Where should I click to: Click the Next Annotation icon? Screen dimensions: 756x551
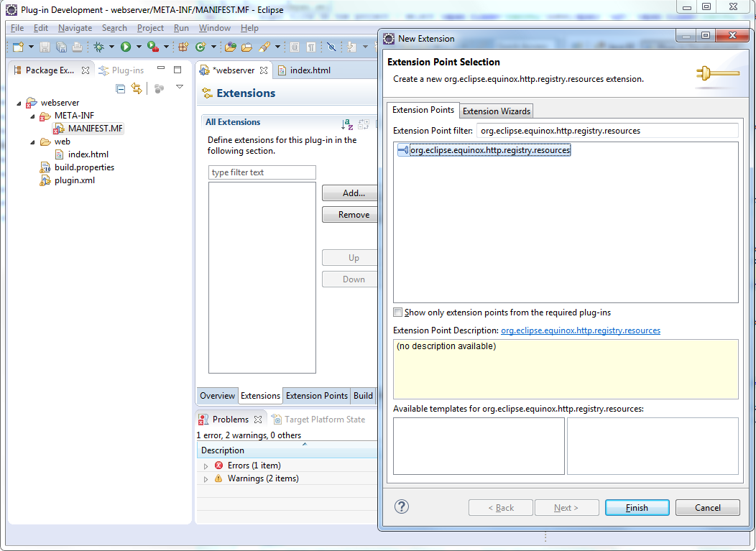pos(352,47)
